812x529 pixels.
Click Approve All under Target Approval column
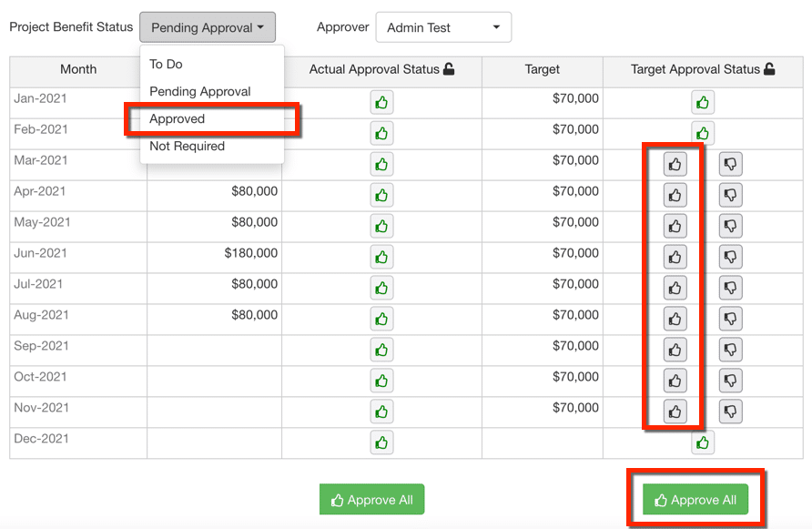[x=695, y=500]
